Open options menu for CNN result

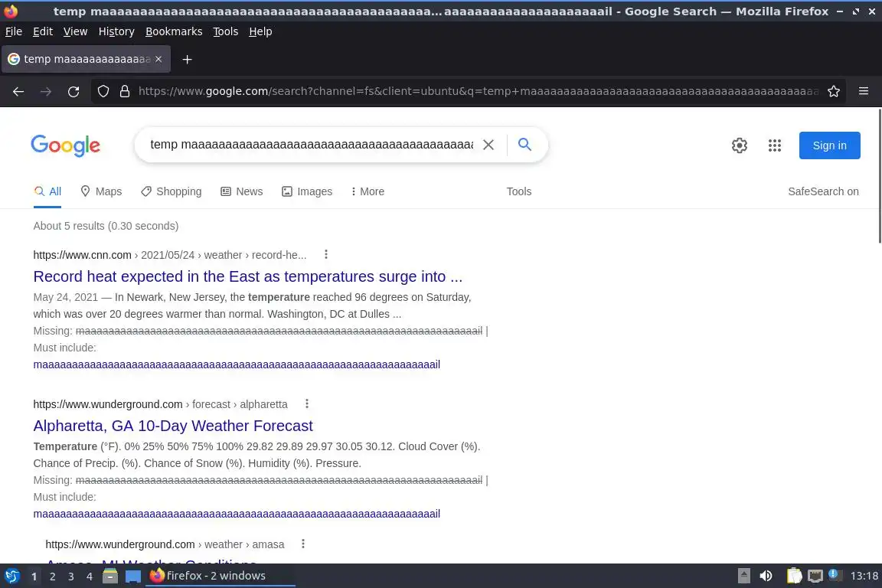325,254
